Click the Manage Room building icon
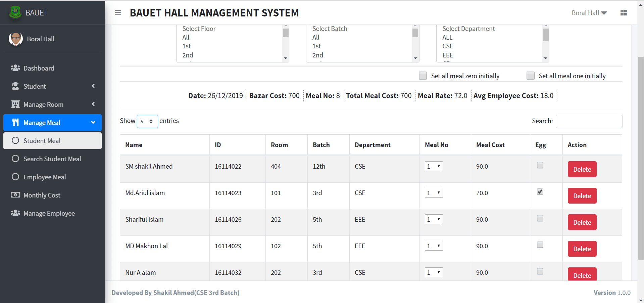 tap(15, 104)
